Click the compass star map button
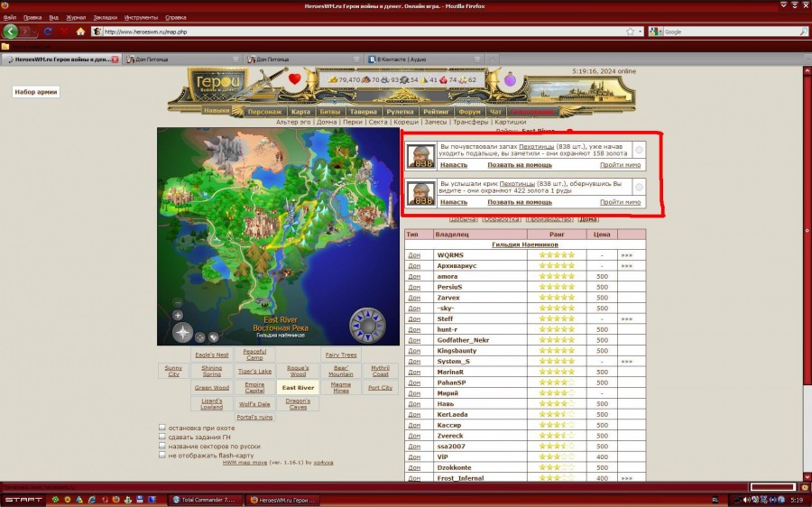 183,333
